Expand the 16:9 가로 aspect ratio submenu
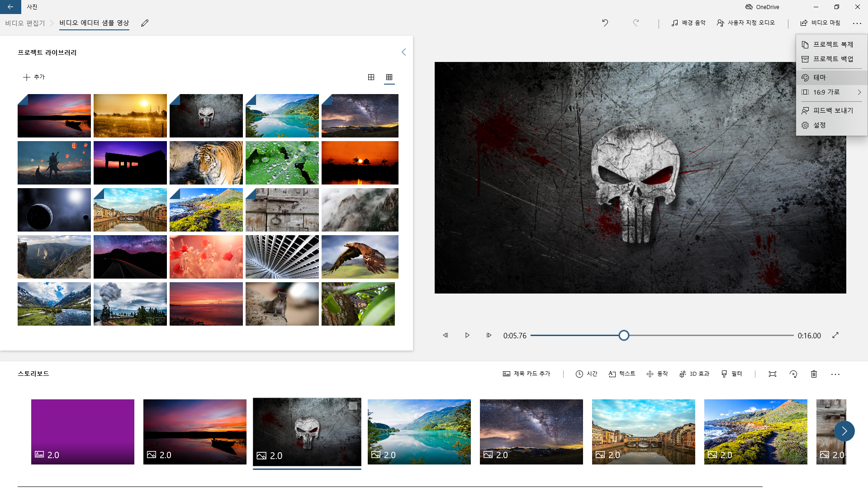 coord(832,92)
